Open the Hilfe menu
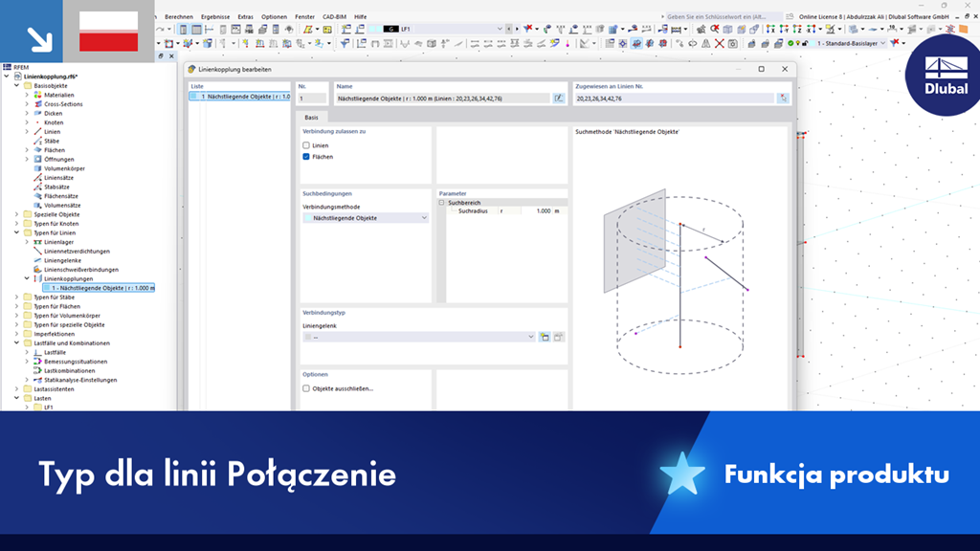This screenshot has width=980, height=551. tap(361, 17)
